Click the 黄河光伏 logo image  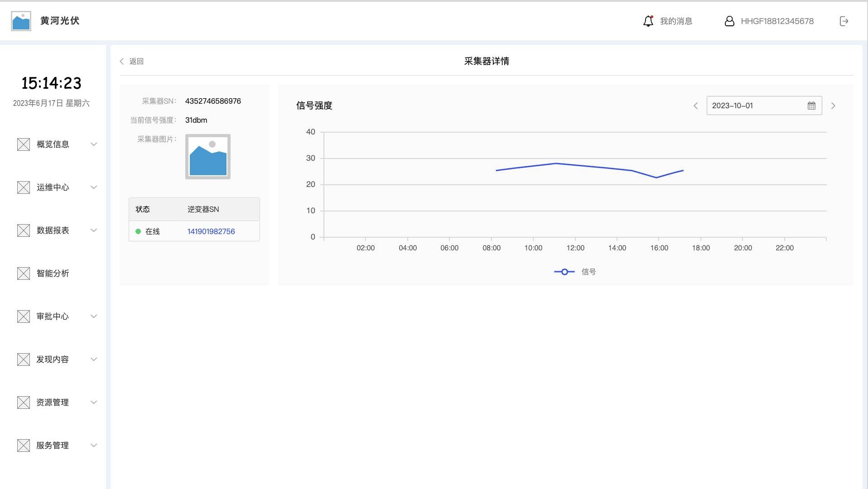coord(20,20)
